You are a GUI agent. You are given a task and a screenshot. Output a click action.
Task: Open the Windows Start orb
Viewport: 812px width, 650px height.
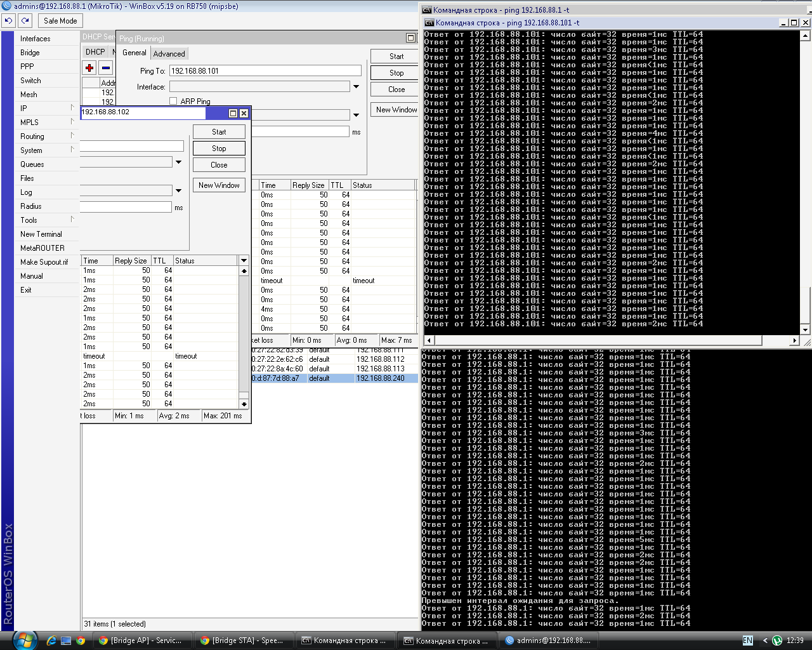pos(25,640)
